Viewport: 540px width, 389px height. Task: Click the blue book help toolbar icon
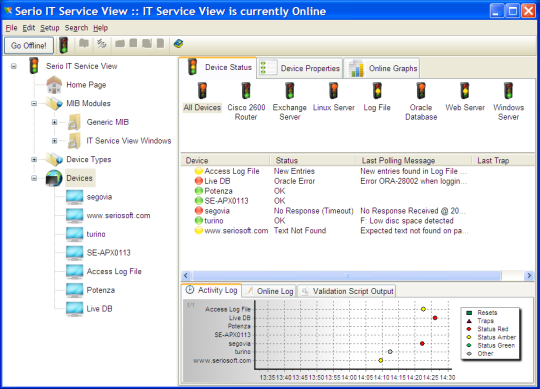(x=178, y=44)
